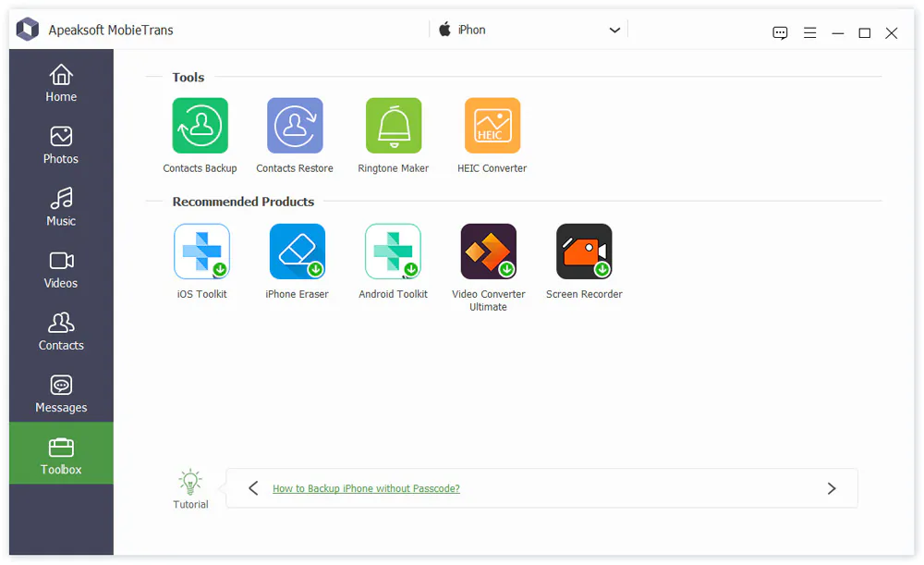Viewport: 924px width, 565px height.
Task: Select the Photos section in sidebar
Action: tap(60, 145)
